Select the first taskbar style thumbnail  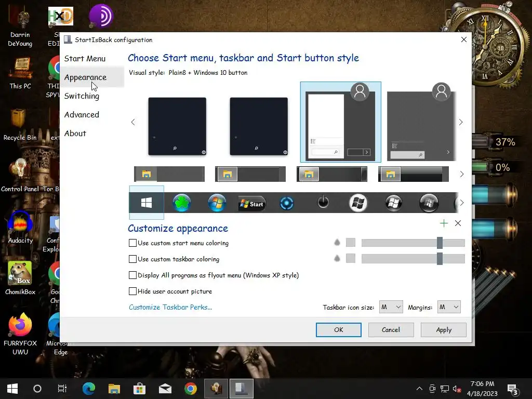169,174
